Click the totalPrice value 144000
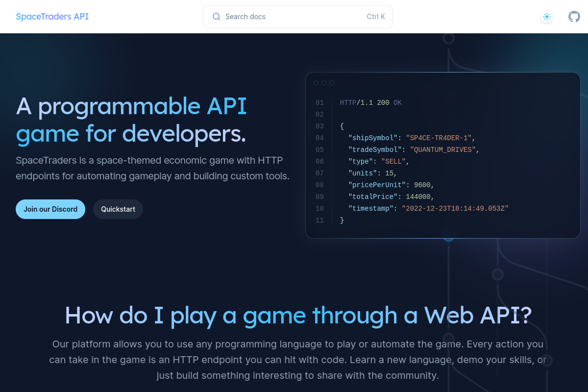This screenshot has height=392, width=588. pyautogui.click(x=418, y=197)
